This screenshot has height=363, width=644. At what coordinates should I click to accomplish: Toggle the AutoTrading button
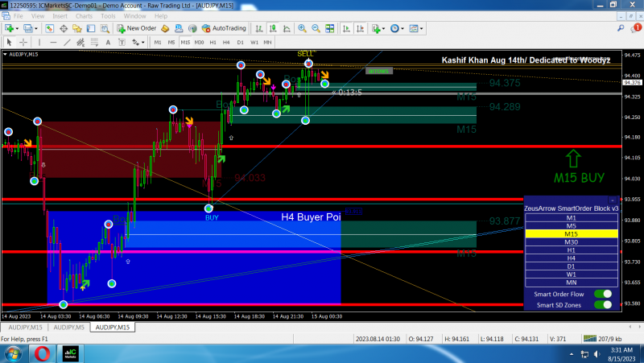pyautogui.click(x=224, y=28)
